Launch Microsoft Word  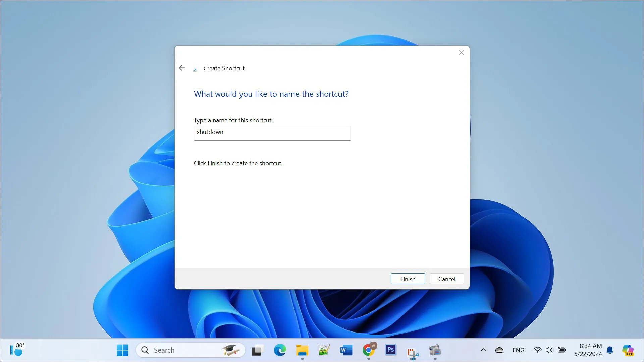[346, 350]
